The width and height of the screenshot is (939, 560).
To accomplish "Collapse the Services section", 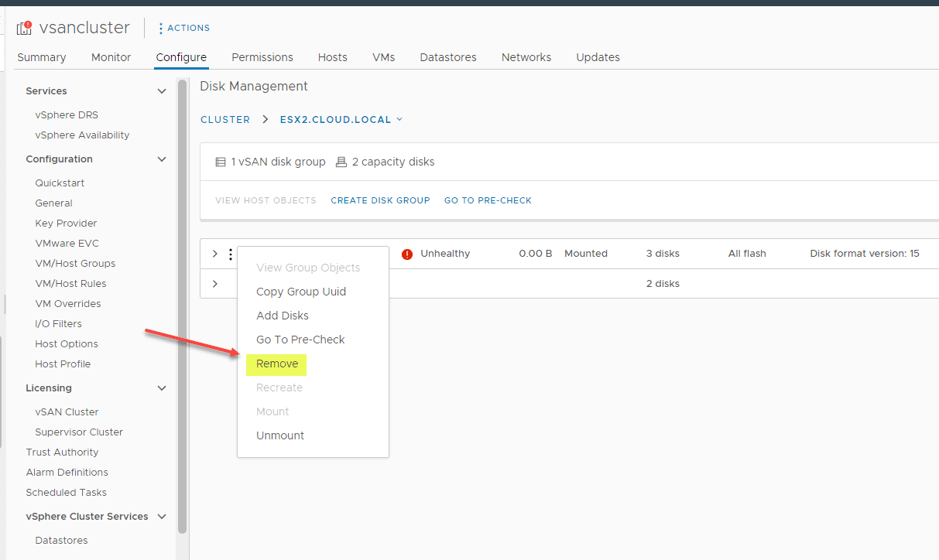I will click(162, 91).
